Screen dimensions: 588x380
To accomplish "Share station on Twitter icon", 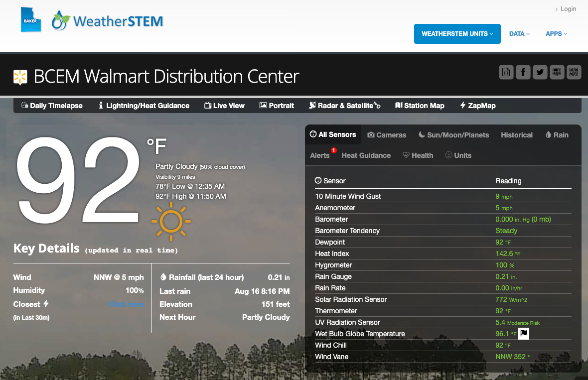I will point(540,72).
